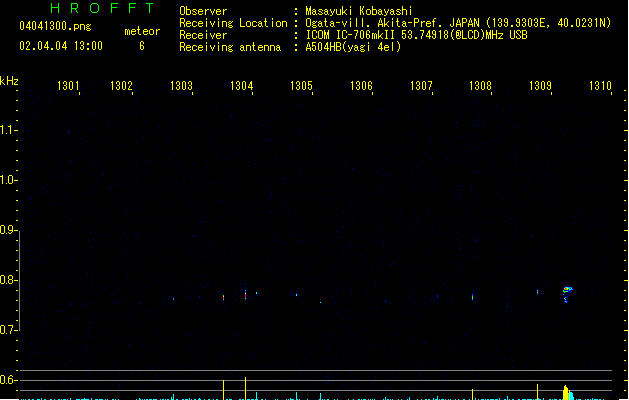Select the file name 04041300.png
Screen dimensions: 629x400
[x=55, y=26]
